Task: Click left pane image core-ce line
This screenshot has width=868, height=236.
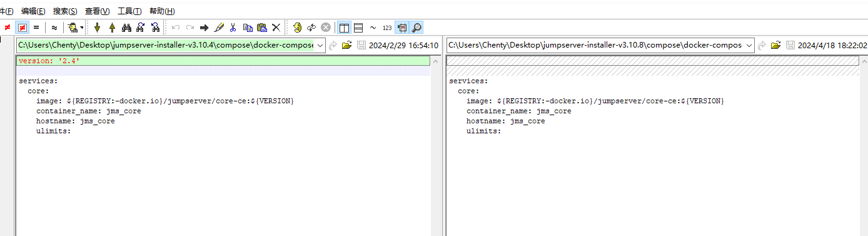Action: tap(165, 101)
